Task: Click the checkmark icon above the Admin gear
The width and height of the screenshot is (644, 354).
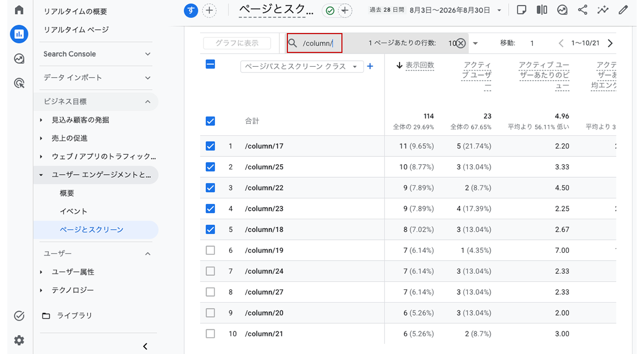Action: pyautogui.click(x=19, y=316)
